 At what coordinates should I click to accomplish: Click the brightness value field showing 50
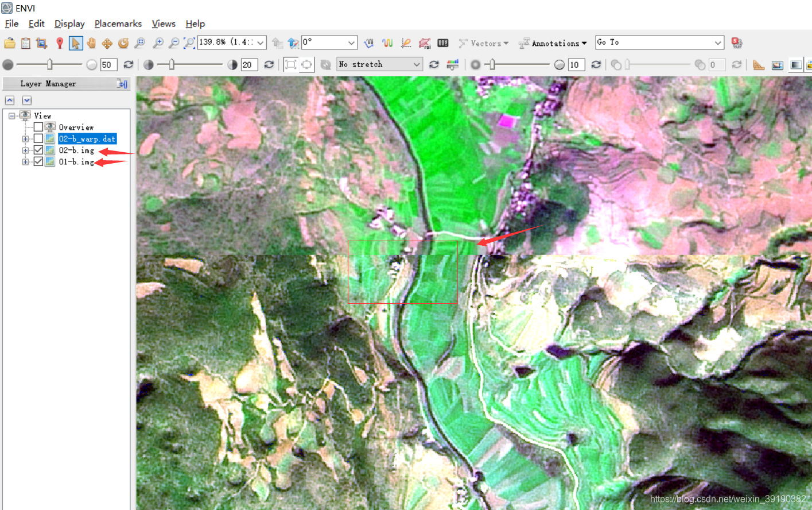pyautogui.click(x=108, y=65)
